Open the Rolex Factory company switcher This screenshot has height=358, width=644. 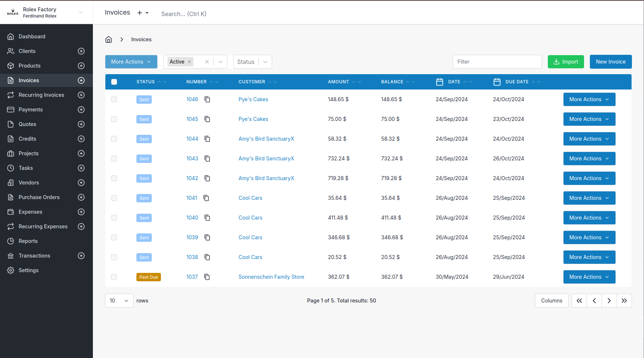coord(46,12)
